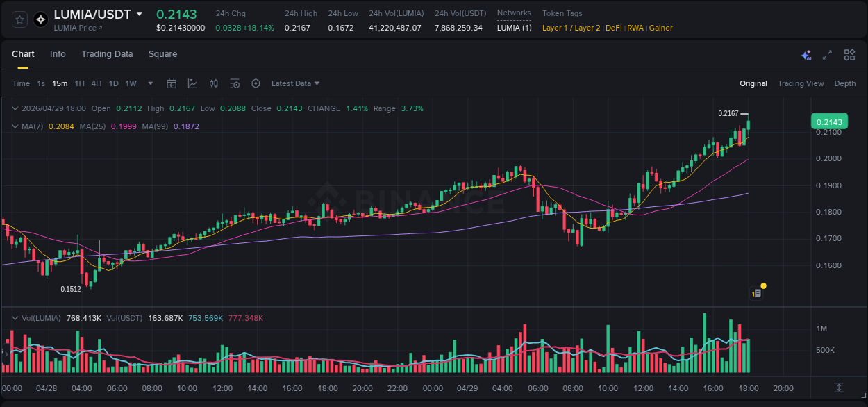Click the AI analysis sparkle icon
Image resolution: width=868 pixels, height=407 pixels.
[x=806, y=55]
